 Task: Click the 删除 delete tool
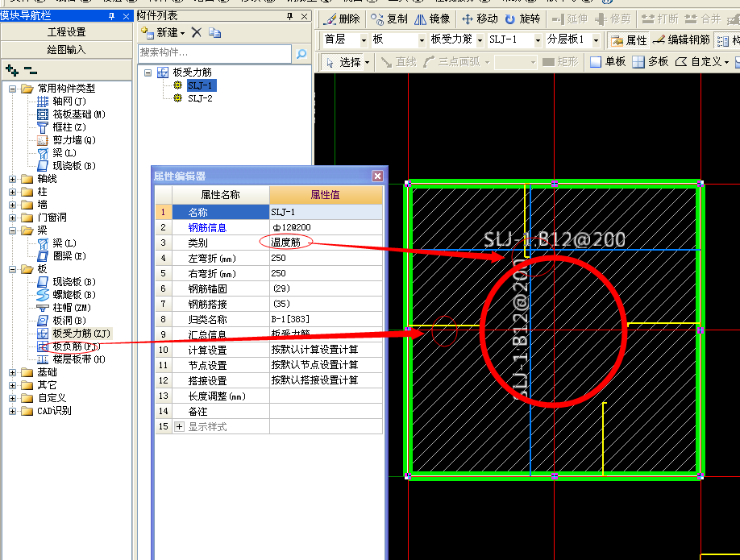tap(342, 19)
